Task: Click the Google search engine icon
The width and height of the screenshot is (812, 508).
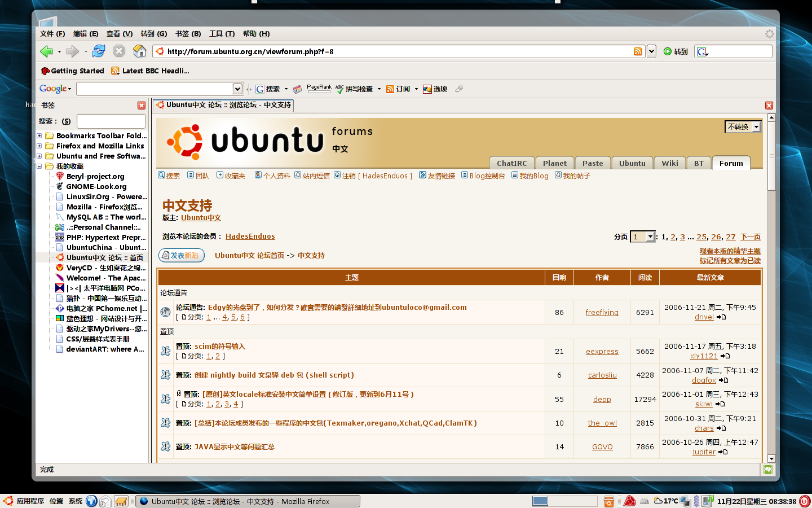Action: (702, 51)
